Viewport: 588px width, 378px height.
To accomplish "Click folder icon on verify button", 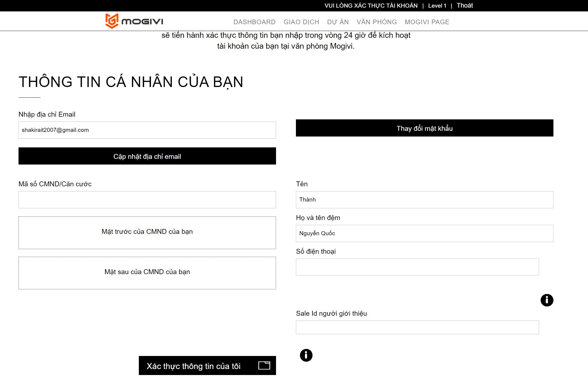I will tap(264, 365).
